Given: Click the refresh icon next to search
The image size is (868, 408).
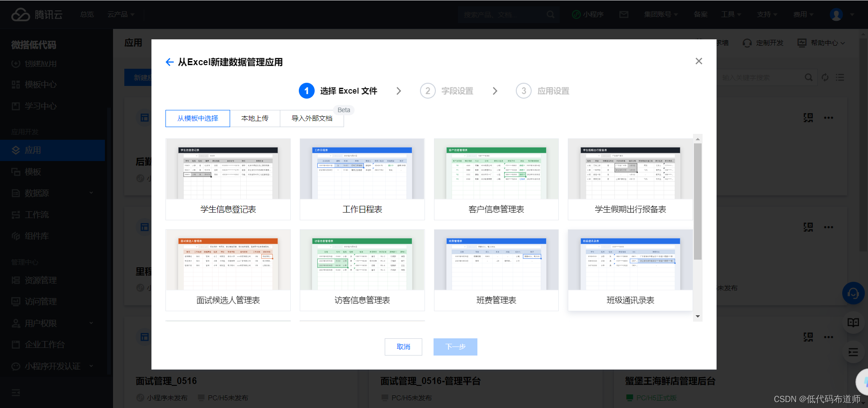Looking at the screenshot, I should click(825, 77).
